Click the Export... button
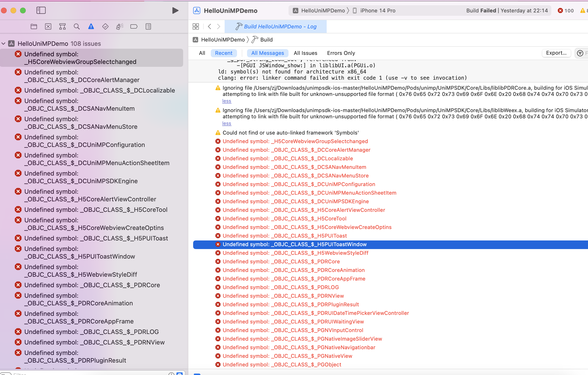The height and width of the screenshot is (375, 588). tap(556, 53)
